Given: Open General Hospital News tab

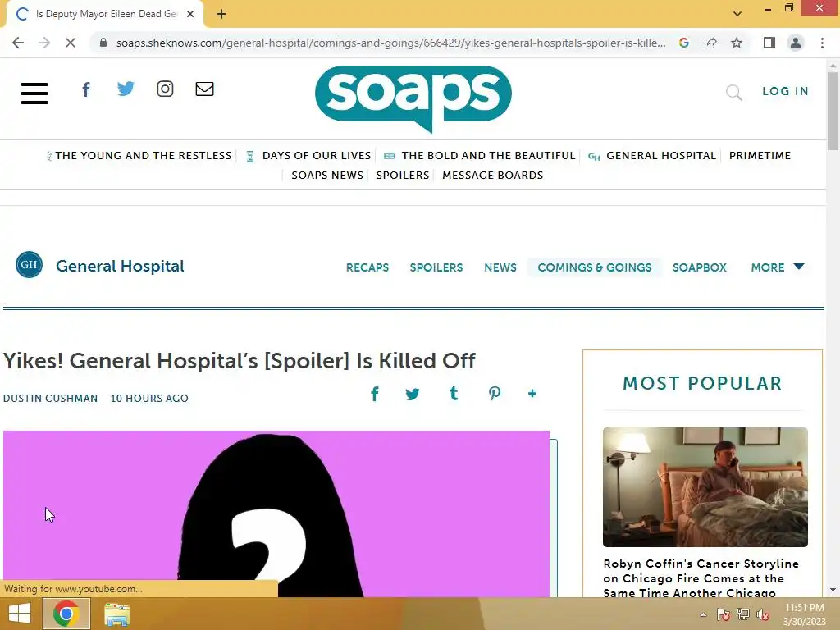Looking at the screenshot, I should pos(500,267).
